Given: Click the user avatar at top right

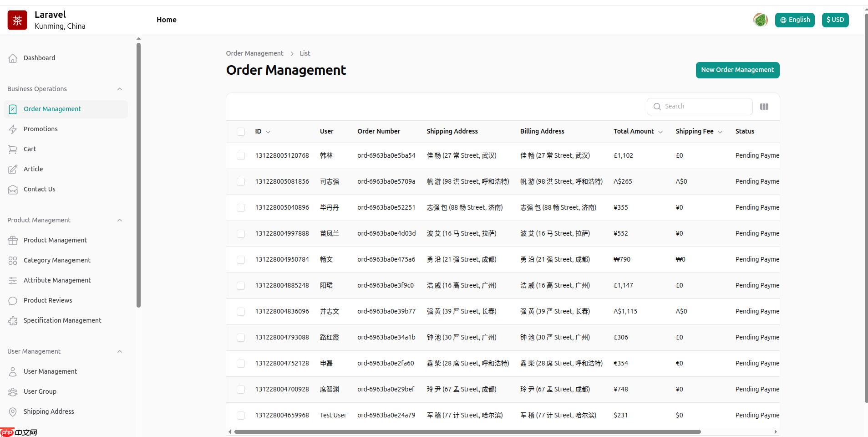Looking at the screenshot, I should (760, 20).
